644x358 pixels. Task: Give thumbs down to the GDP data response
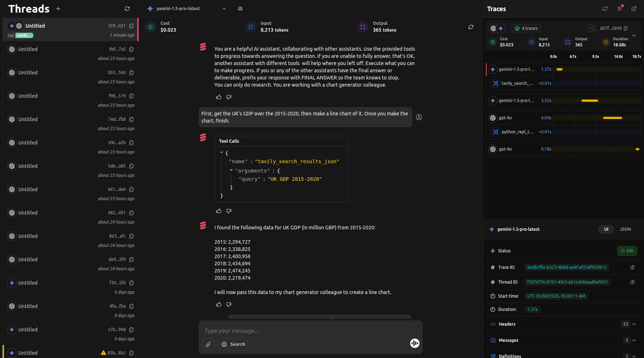point(229,304)
